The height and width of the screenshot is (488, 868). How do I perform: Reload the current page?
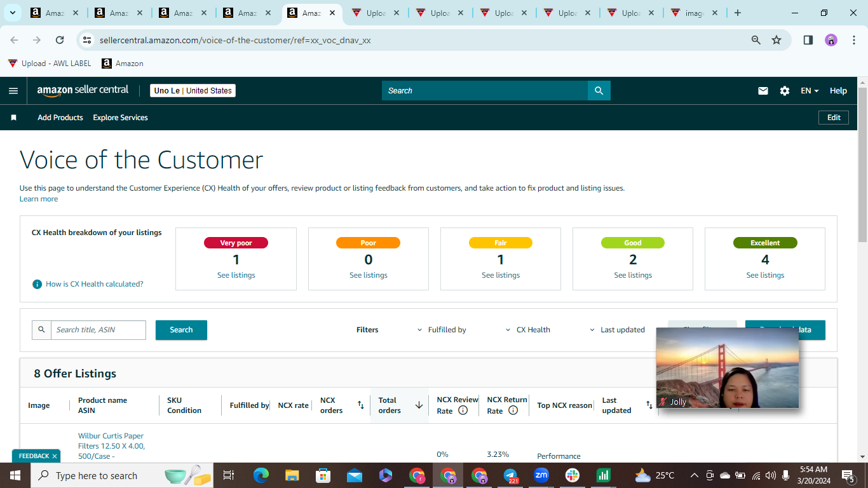tap(60, 40)
